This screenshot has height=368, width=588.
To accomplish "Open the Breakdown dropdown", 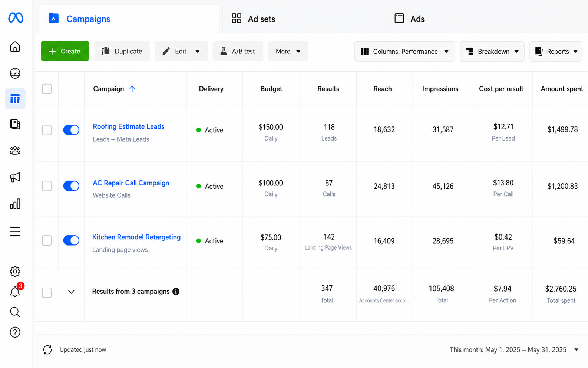I will pyautogui.click(x=492, y=51).
